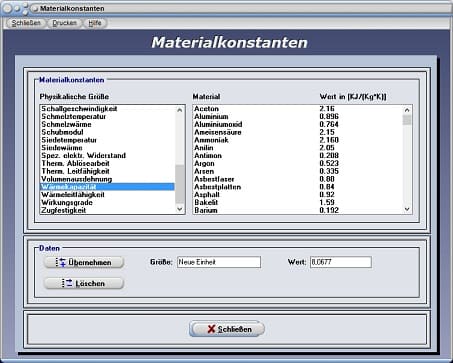This screenshot has width=453, height=363.
Task: Select Bakelit in the material list
Action: [x=298, y=203]
